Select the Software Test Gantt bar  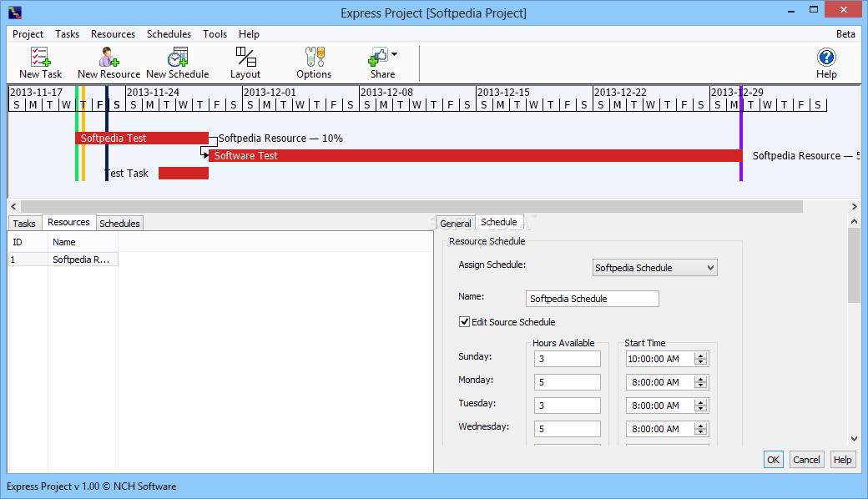(476, 155)
